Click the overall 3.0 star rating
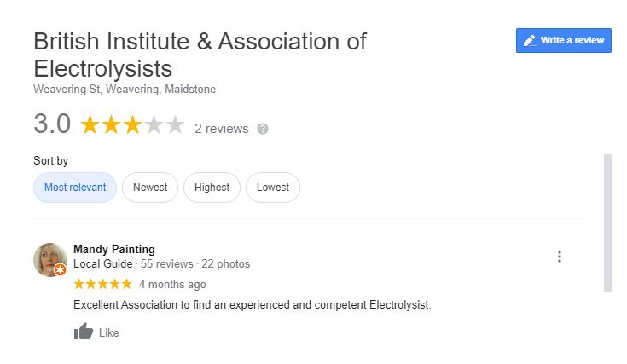The height and width of the screenshot is (364, 627). click(x=131, y=126)
